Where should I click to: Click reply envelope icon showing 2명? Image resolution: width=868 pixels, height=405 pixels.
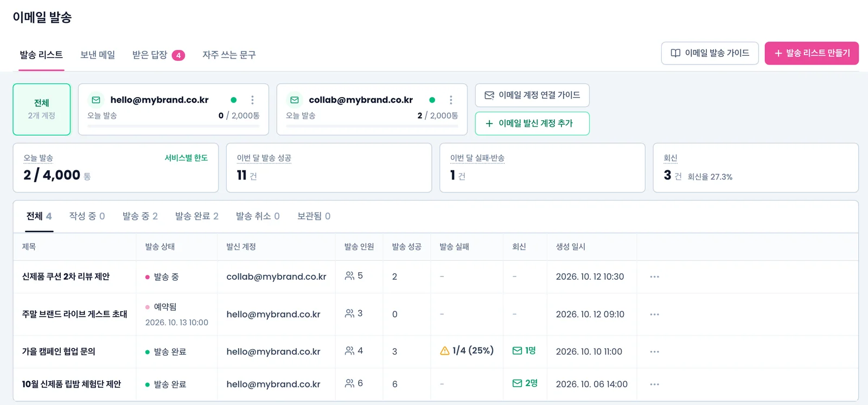518,383
